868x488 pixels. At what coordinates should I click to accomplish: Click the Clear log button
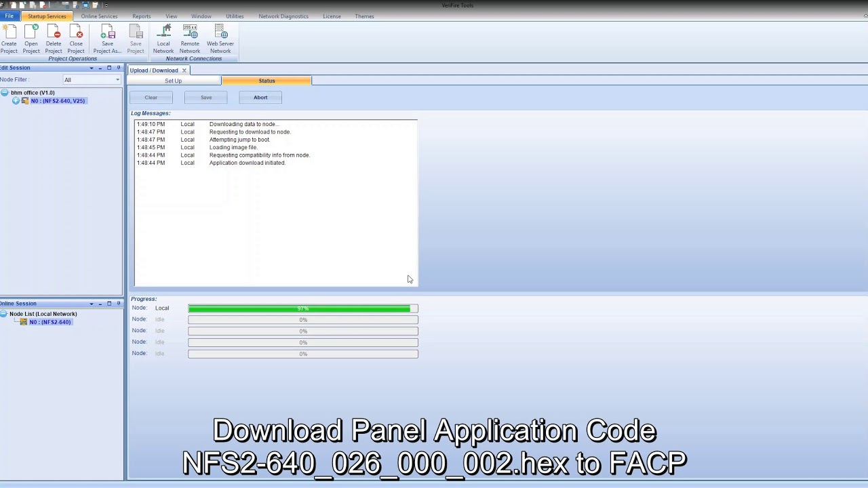coord(151,98)
